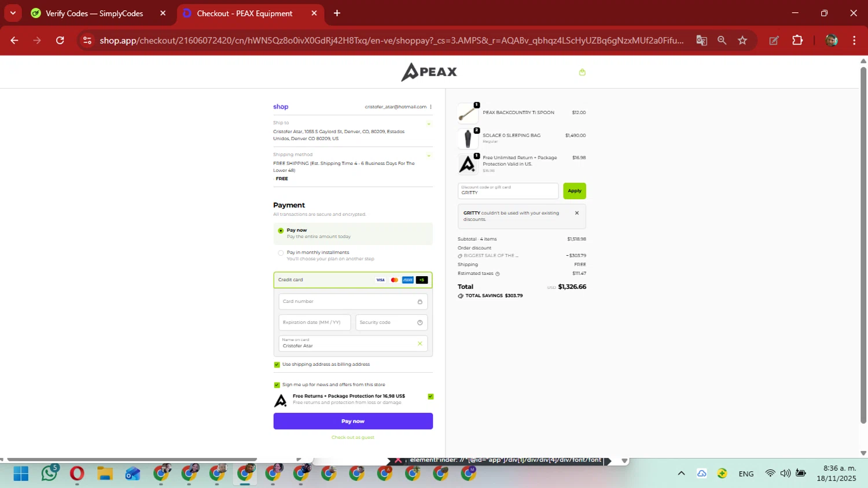Open the browser zoom magnifier icon
868x488 pixels.
pos(722,41)
